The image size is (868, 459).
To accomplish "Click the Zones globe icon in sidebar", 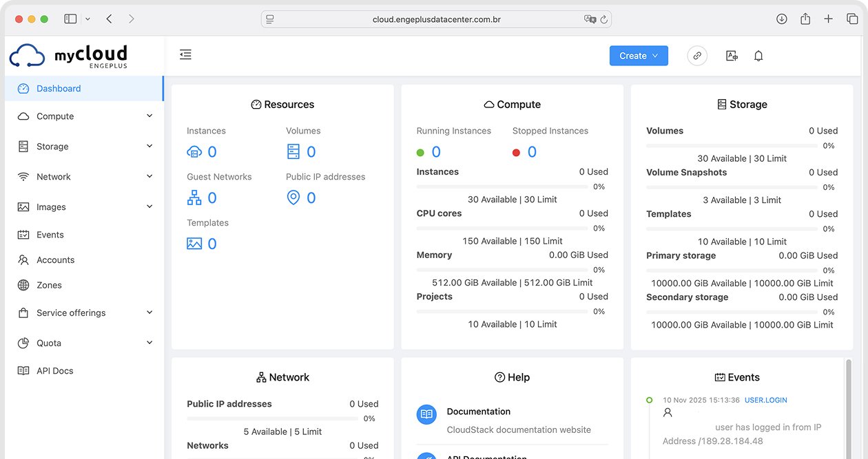I will tap(23, 285).
